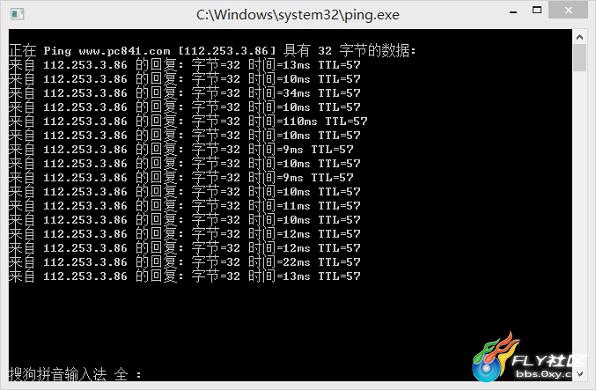Click the reply line showing 22ms time

tap(184, 262)
